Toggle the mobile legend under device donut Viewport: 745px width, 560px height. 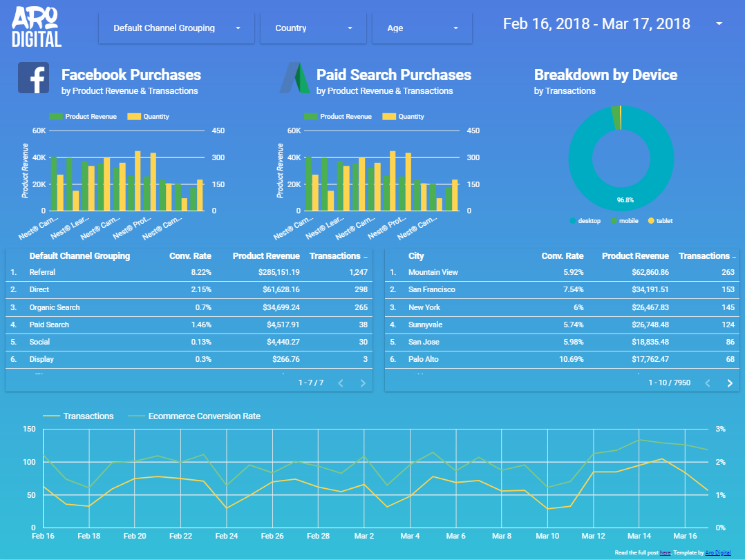point(623,221)
